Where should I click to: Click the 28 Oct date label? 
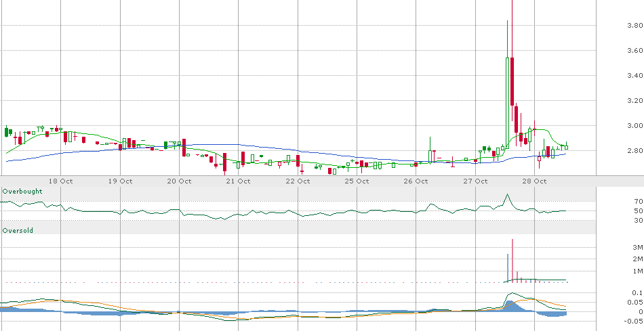535,181
